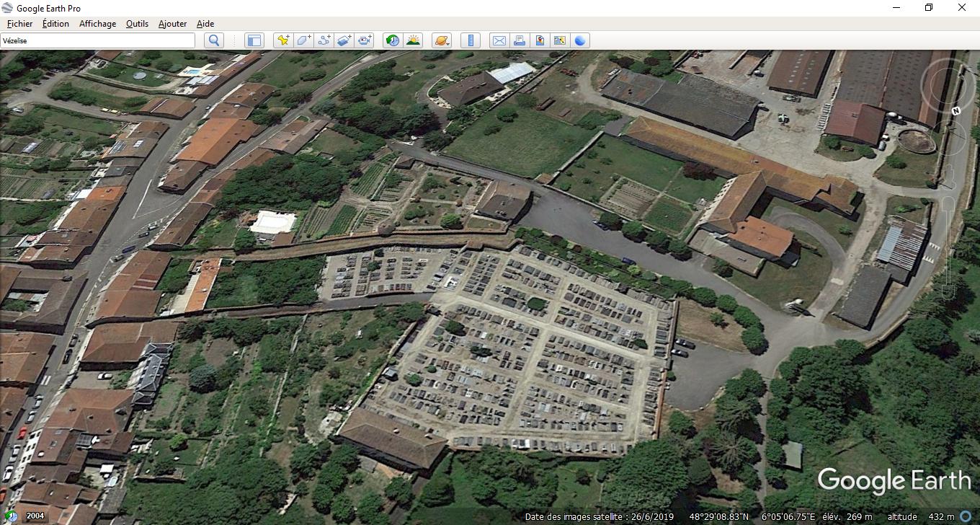View in Google Maps icon
This screenshot has width=980, height=525.
560,40
